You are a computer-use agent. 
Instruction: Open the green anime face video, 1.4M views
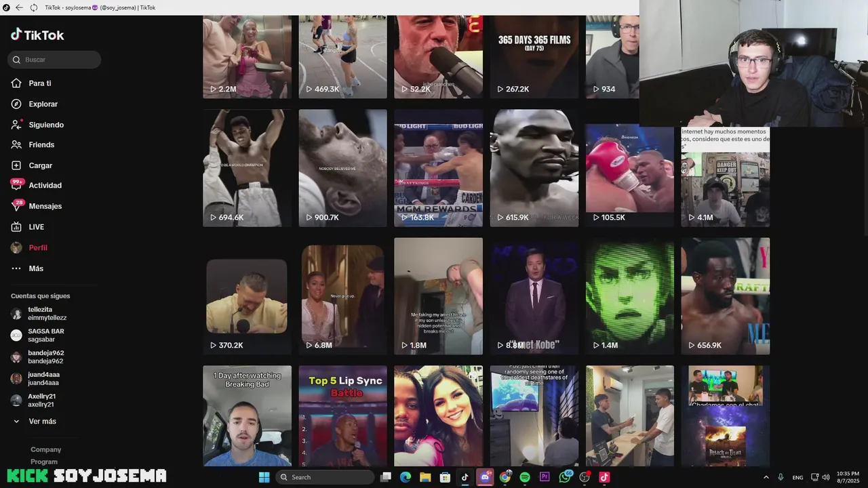(630, 296)
